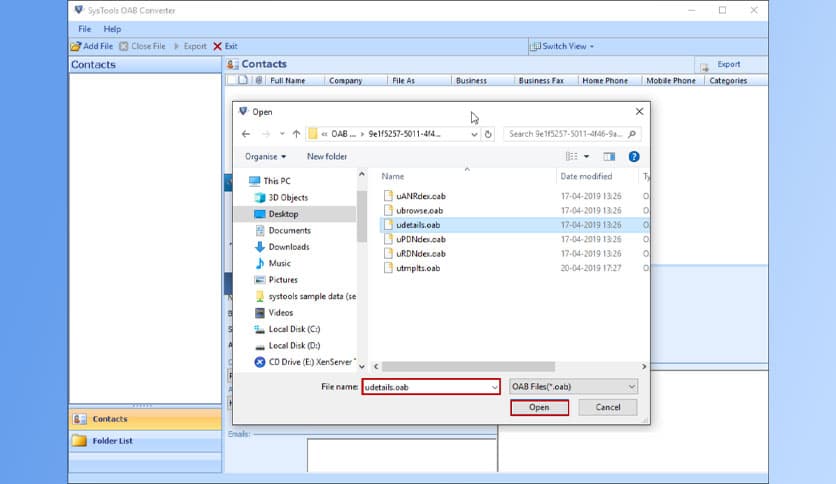
Task: Select the Contacts tab in the bottom-left panel
Action: coord(145,419)
